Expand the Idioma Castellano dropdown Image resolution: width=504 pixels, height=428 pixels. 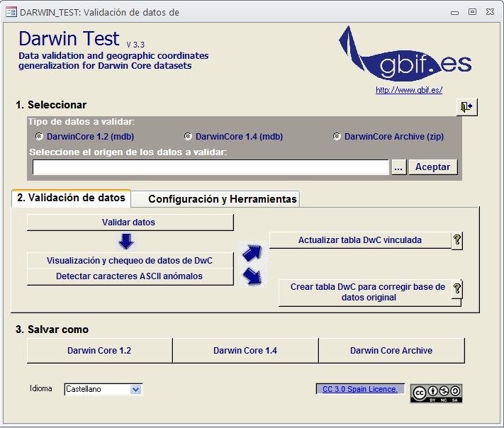coord(135,390)
